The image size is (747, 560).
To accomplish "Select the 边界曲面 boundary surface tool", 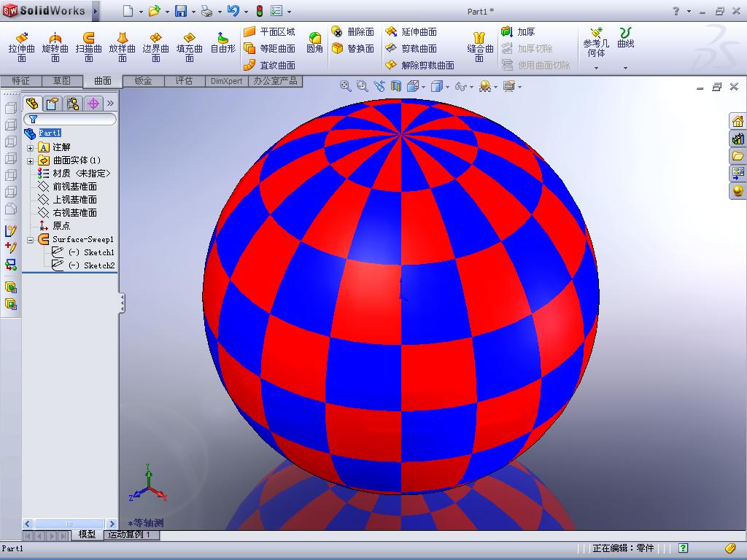I will tap(156, 47).
